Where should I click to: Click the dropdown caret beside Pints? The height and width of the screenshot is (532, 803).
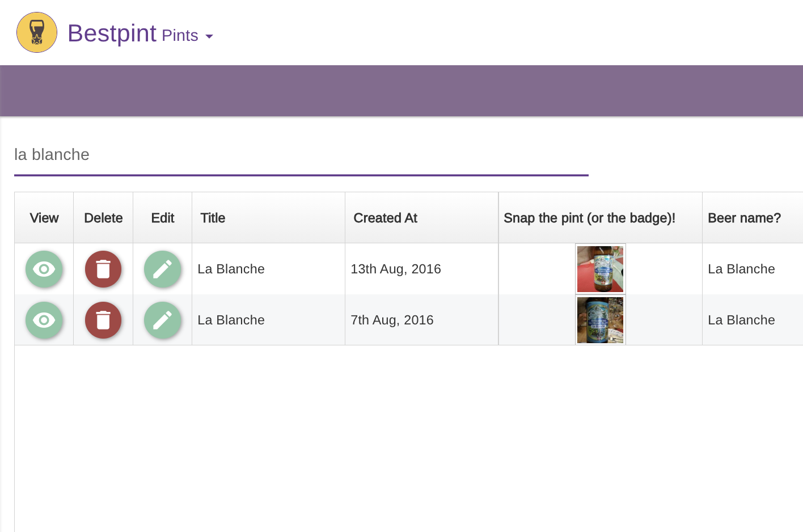[209, 36]
